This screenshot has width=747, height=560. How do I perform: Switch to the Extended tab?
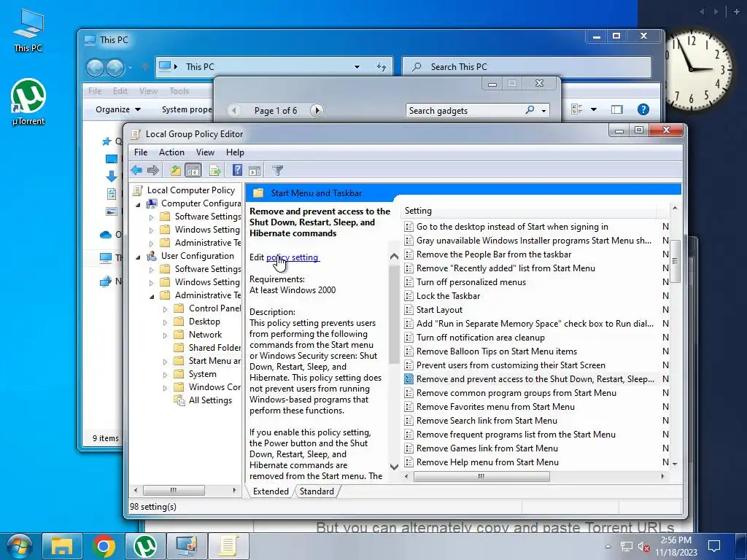(x=271, y=491)
